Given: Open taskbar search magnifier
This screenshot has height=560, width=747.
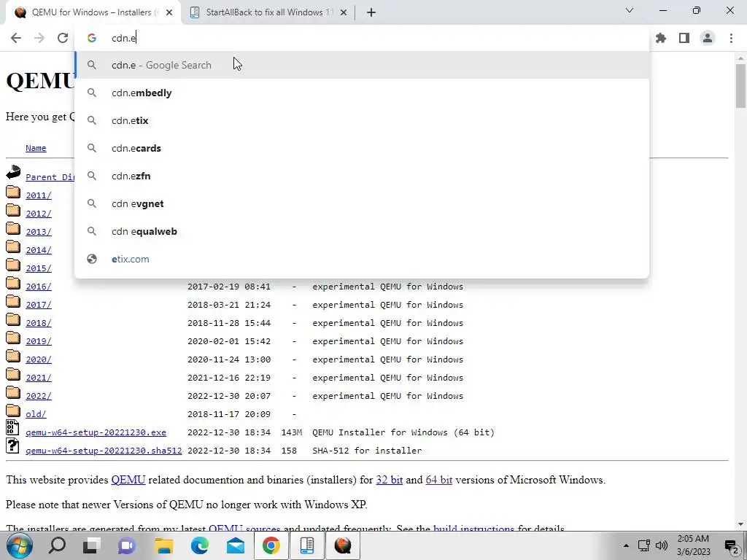Looking at the screenshot, I should coord(57,545).
